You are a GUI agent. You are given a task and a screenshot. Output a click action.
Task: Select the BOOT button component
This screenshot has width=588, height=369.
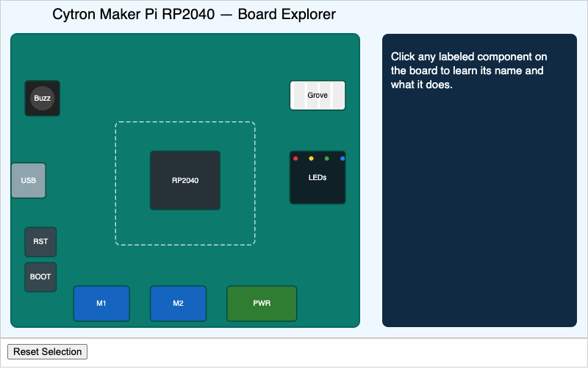(x=40, y=277)
